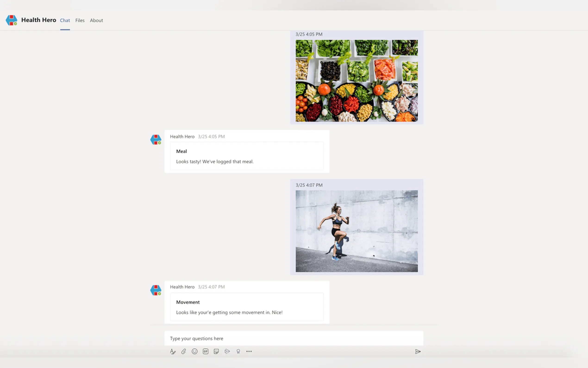Send the message with arrow icon

418,352
